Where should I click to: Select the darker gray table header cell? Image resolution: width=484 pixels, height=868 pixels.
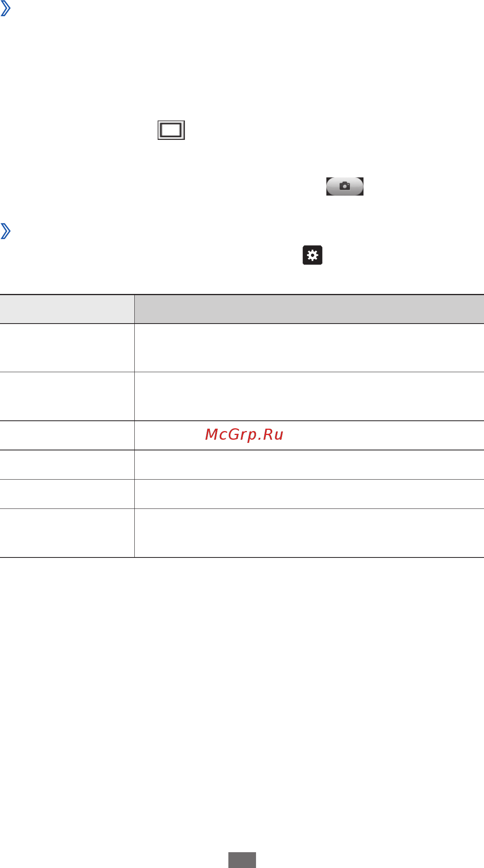tap(309, 309)
